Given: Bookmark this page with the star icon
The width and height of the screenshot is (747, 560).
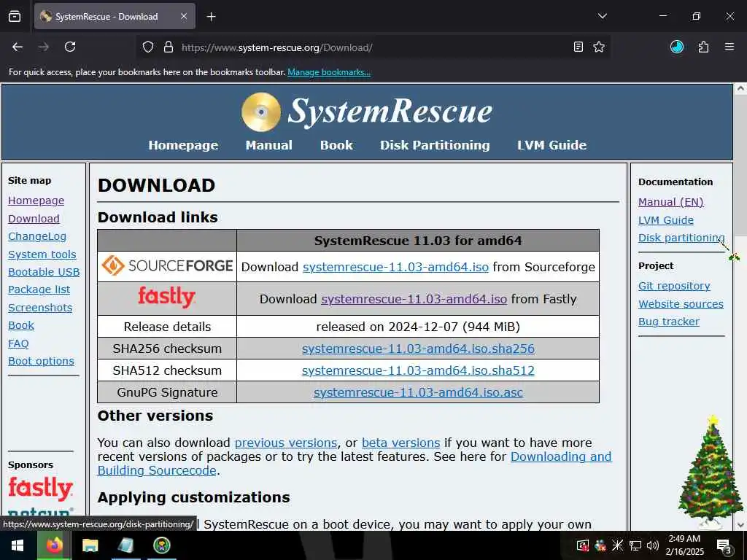Looking at the screenshot, I should tap(599, 47).
